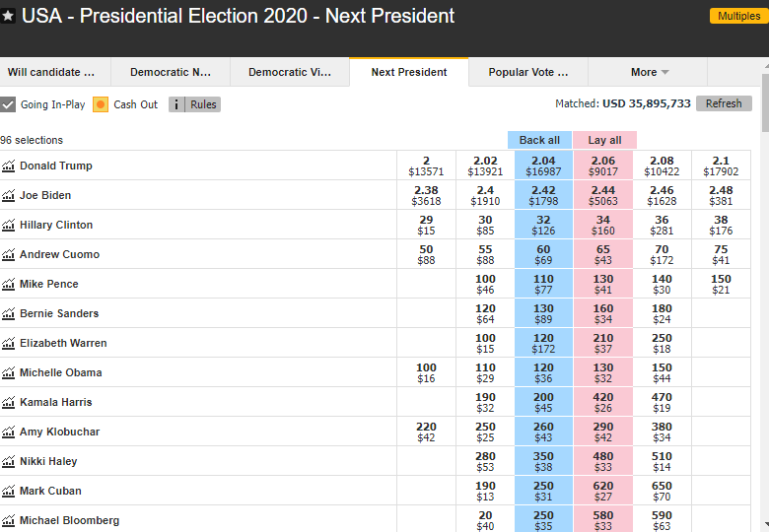
Task: Click the info icon on the Rules button
Action: [176, 104]
